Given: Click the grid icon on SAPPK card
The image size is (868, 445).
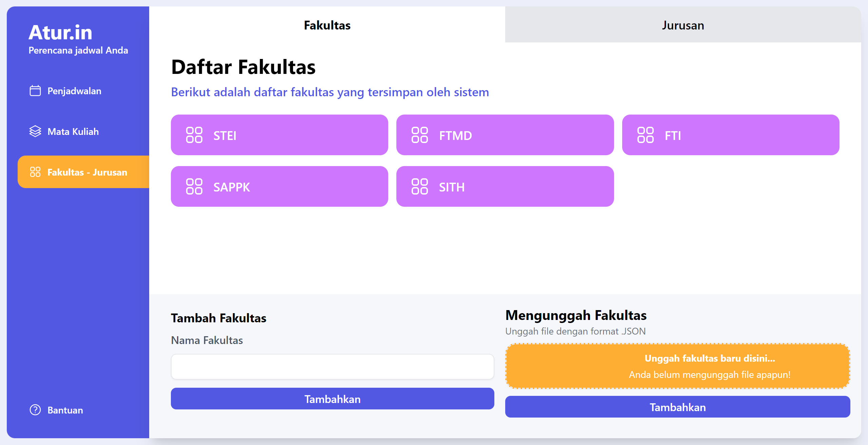Looking at the screenshot, I should [x=194, y=187].
